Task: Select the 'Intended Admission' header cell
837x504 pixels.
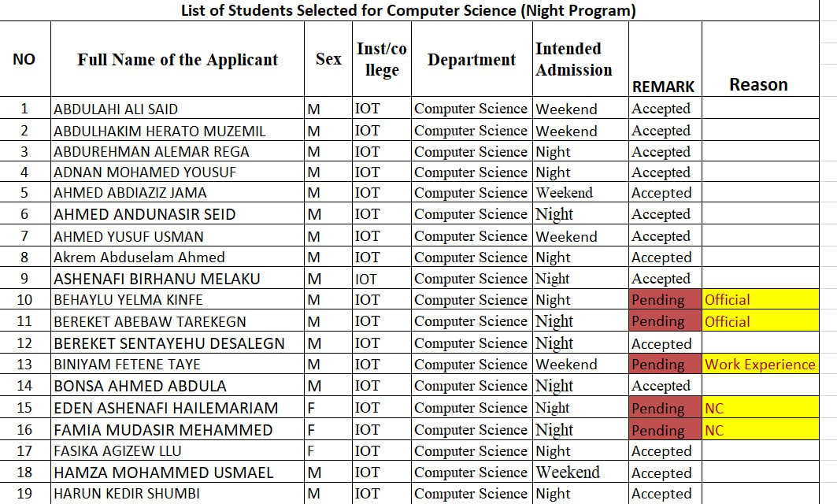Action: [574, 60]
